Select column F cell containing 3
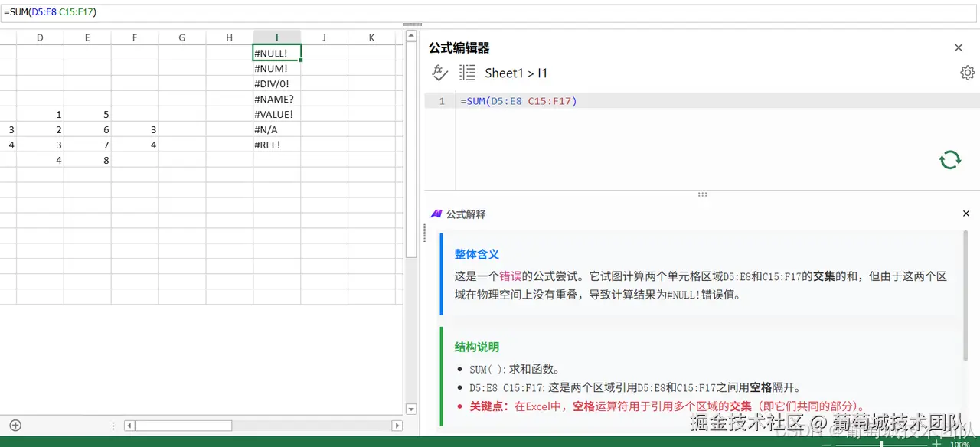Viewport: 980px width, 447px height. point(135,129)
